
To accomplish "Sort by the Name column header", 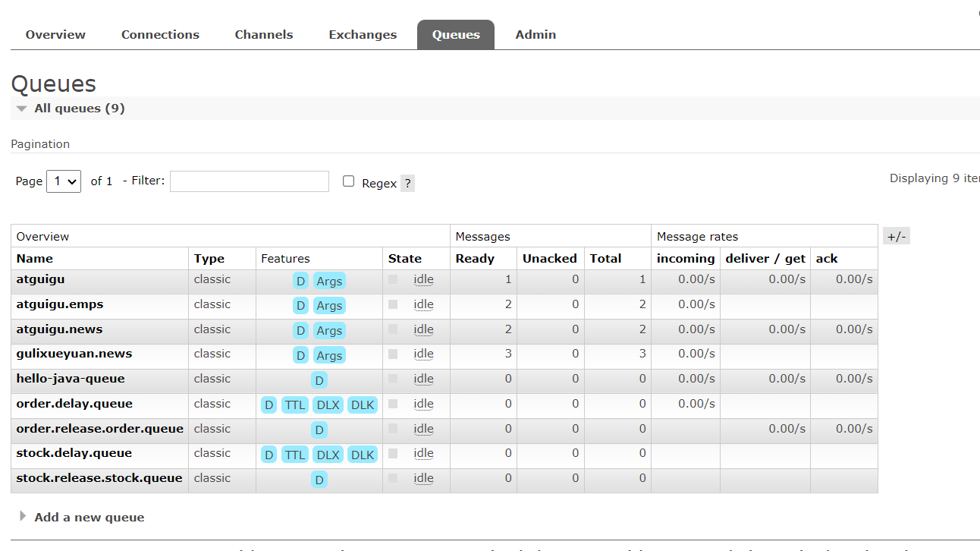I will coord(35,259).
